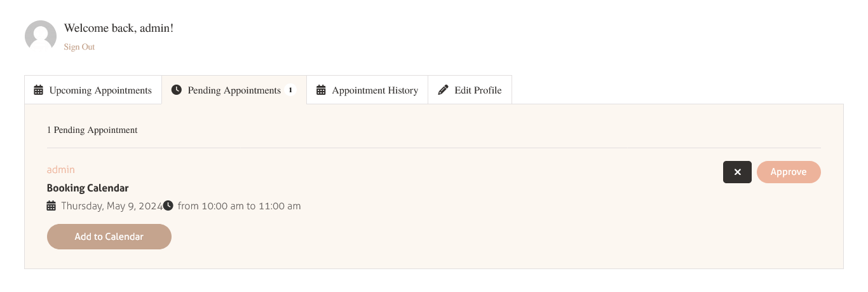Click the Welcome back, admin! greeting text

119,28
